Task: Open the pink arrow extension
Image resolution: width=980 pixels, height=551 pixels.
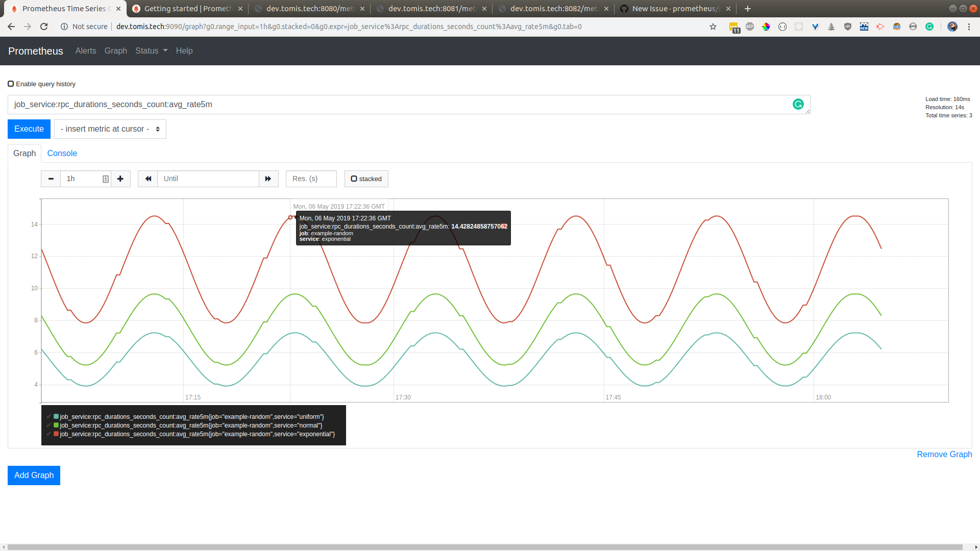Action: (880, 27)
